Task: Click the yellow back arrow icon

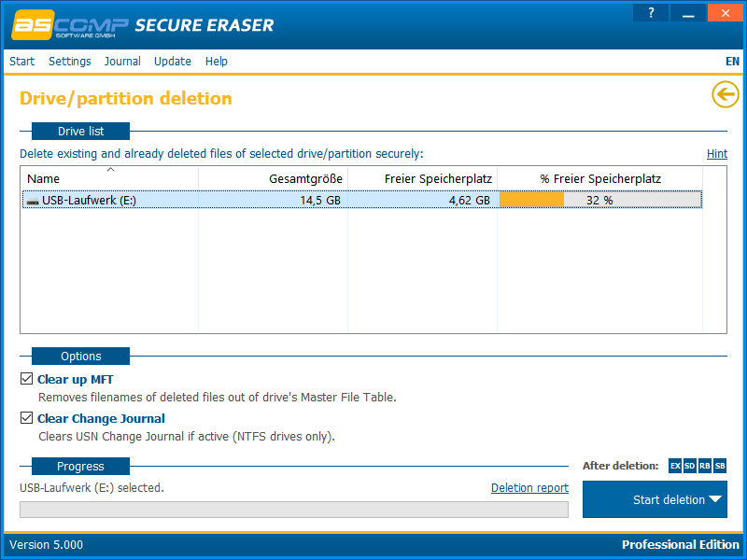Action: pyautogui.click(x=725, y=94)
